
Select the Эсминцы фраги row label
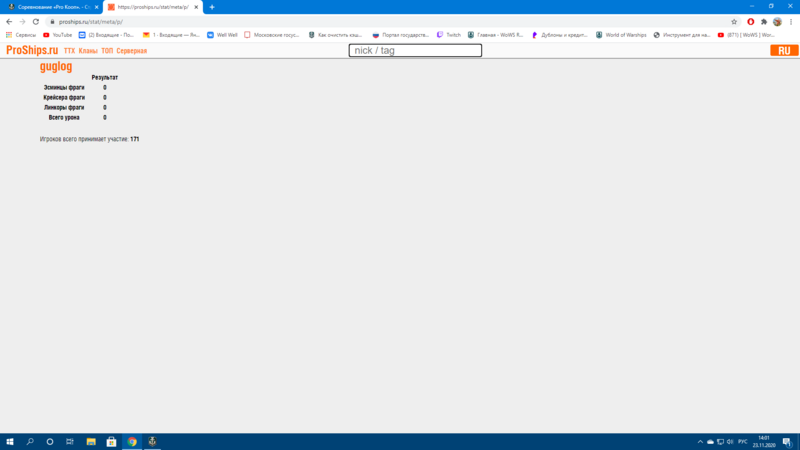64,88
